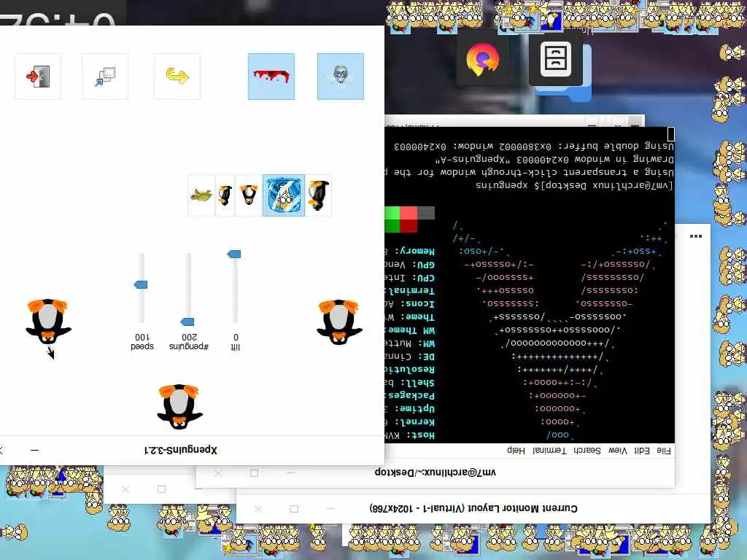Click the yellow curved arrow icon

click(x=177, y=76)
